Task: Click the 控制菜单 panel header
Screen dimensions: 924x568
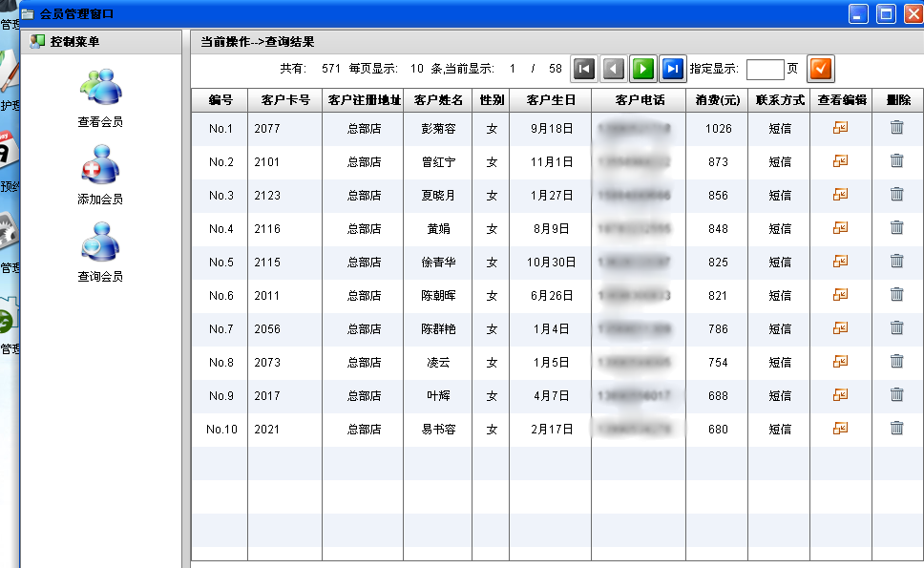Action: [x=101, y=42]
